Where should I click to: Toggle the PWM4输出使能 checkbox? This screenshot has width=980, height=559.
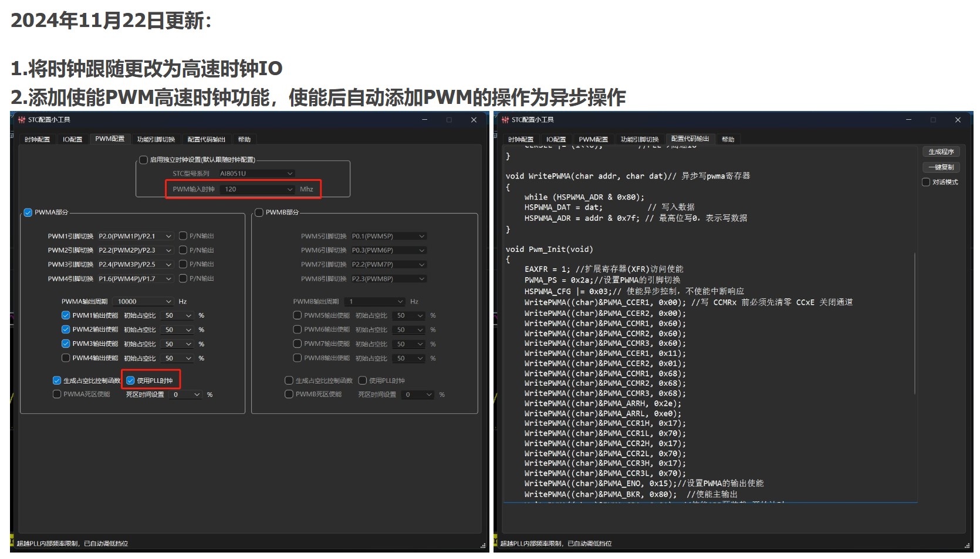(66, 358)
